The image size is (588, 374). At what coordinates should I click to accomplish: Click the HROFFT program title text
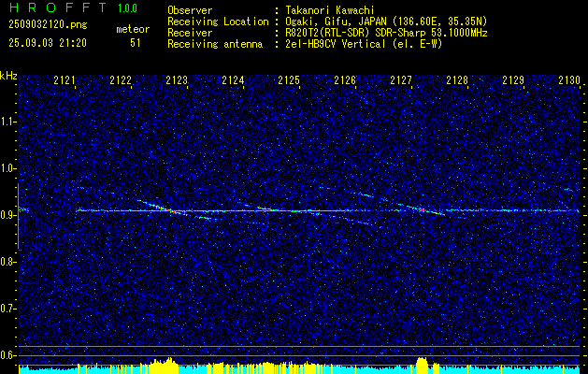tap(58, 7)
